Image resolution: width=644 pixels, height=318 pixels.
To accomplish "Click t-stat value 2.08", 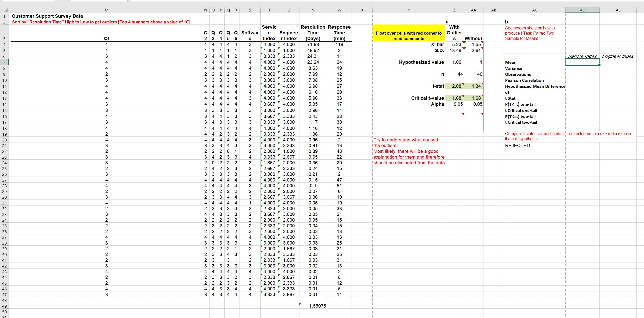I will [x=454, y=86].
